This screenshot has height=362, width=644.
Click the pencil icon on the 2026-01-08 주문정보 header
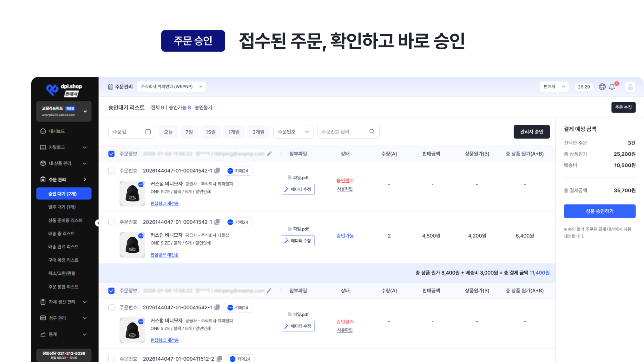(269, 291)
